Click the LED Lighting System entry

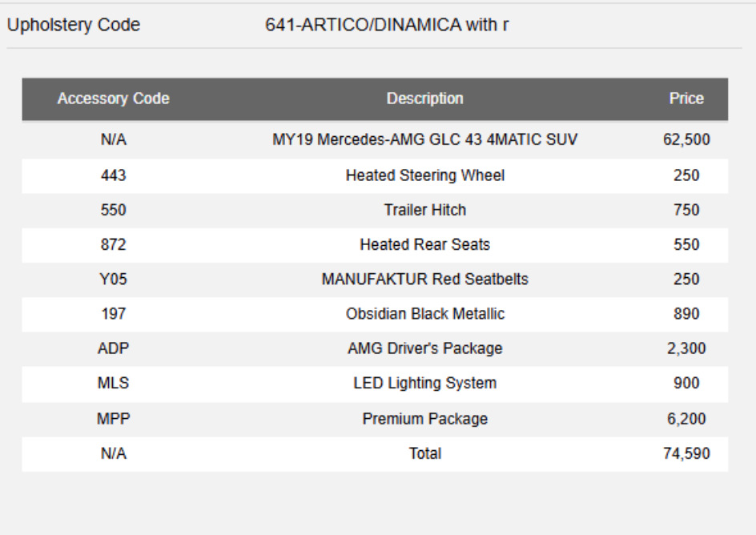coord(424,383)
